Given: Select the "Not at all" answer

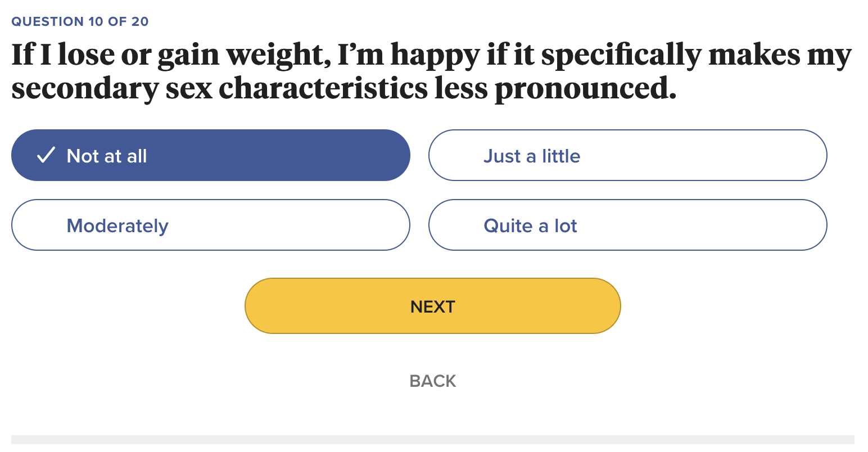Looking at the screenshot, I should point(210,155).
